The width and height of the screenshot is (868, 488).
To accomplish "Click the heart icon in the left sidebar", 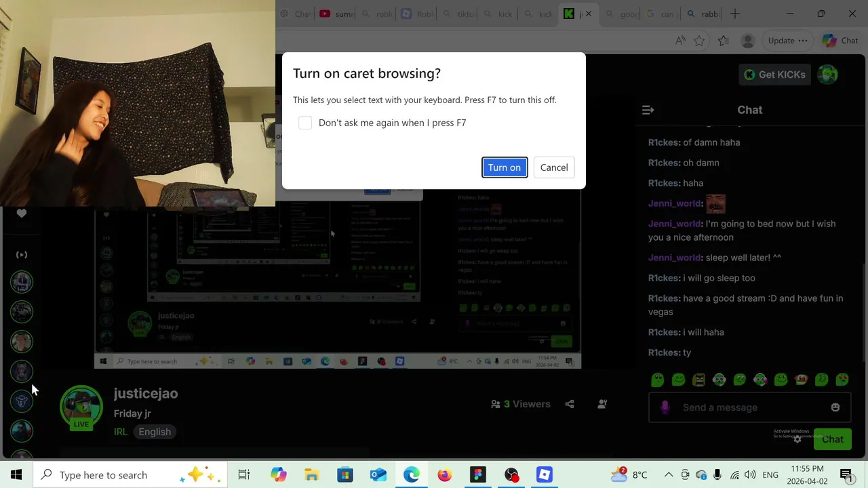I will 22,213.
